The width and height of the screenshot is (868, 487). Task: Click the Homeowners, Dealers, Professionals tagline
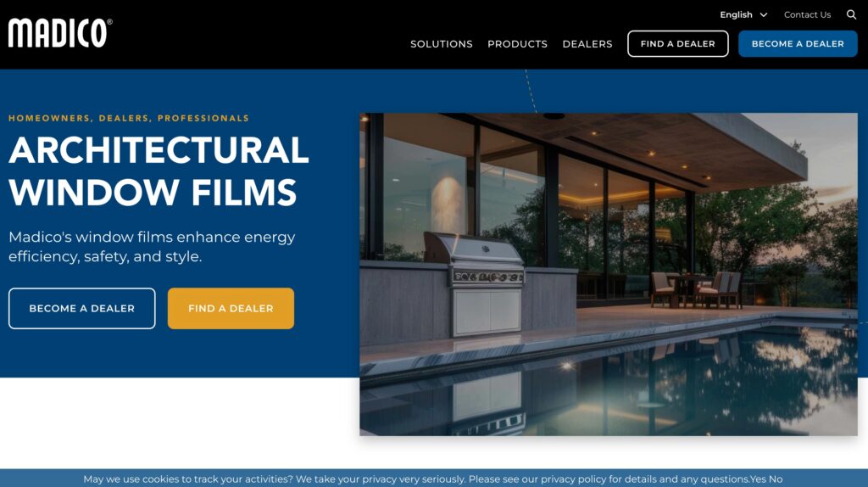[129, 118]
